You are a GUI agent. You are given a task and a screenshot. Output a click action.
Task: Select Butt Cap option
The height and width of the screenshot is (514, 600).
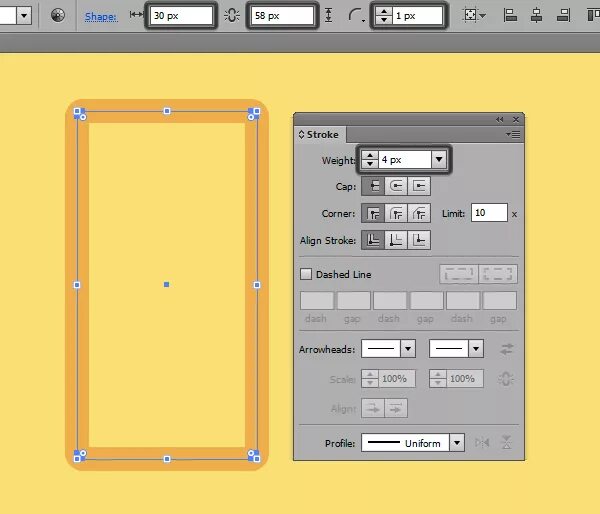(373, 186)
